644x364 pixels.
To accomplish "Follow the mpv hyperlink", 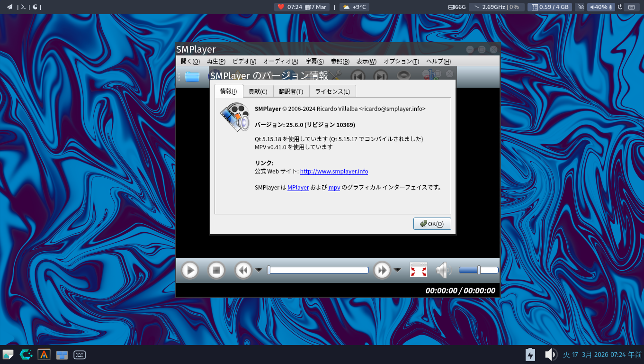I will pos(334,188).
